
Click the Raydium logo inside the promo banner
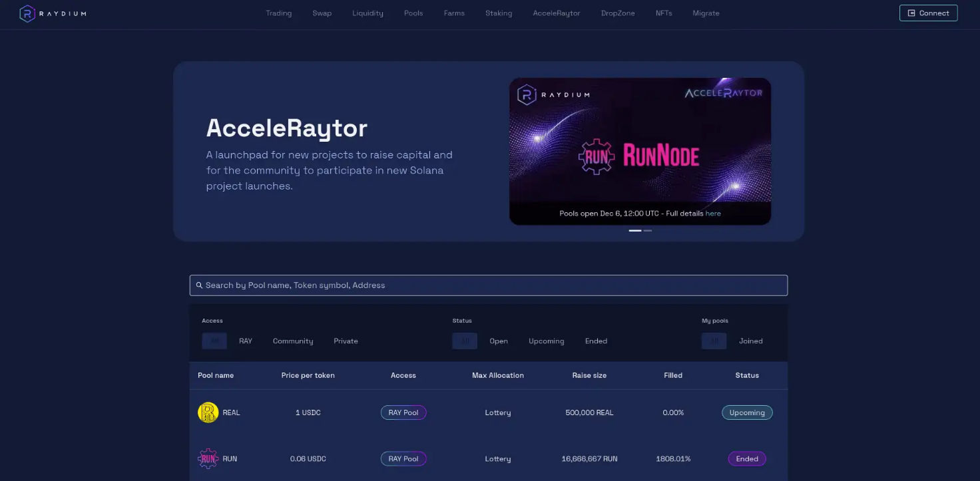click(555, 94)
